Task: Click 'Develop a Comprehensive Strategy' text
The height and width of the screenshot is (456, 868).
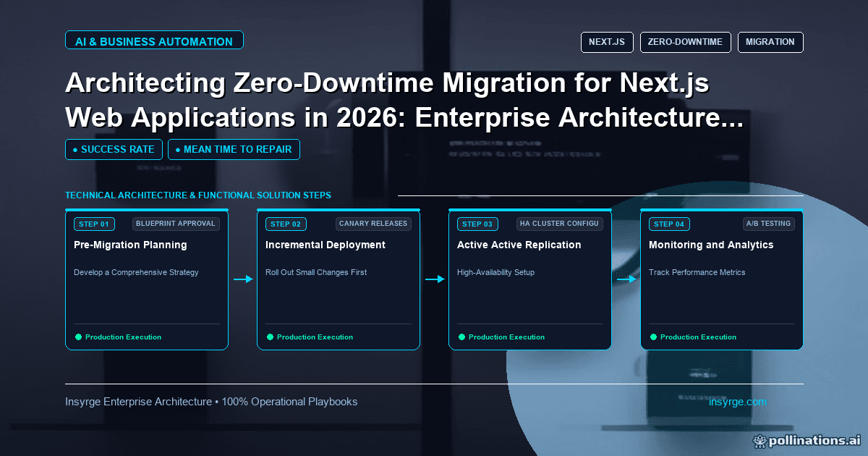Action: [136, 272]
